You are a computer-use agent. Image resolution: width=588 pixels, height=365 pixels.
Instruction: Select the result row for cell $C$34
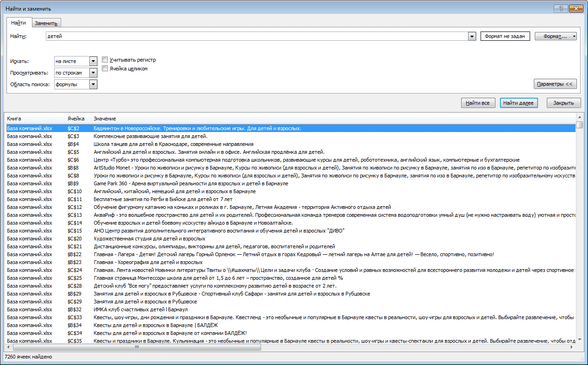[x=290, y=333]
